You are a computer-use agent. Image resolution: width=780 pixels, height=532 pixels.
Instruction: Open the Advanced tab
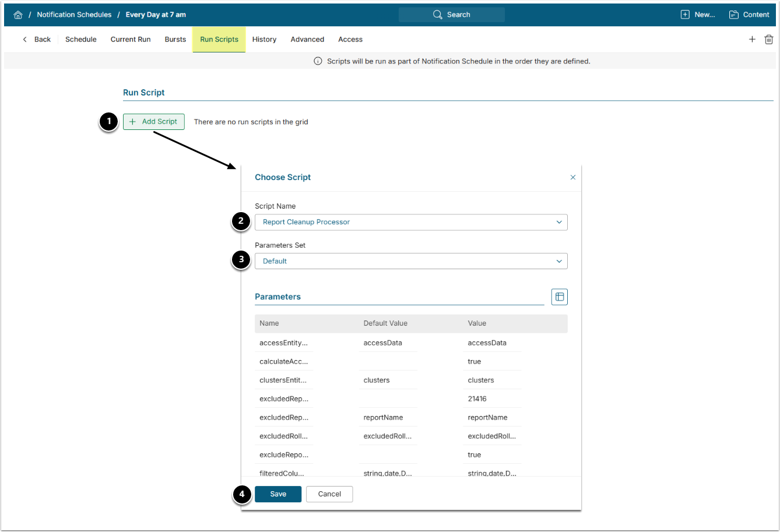pos(307,40)
